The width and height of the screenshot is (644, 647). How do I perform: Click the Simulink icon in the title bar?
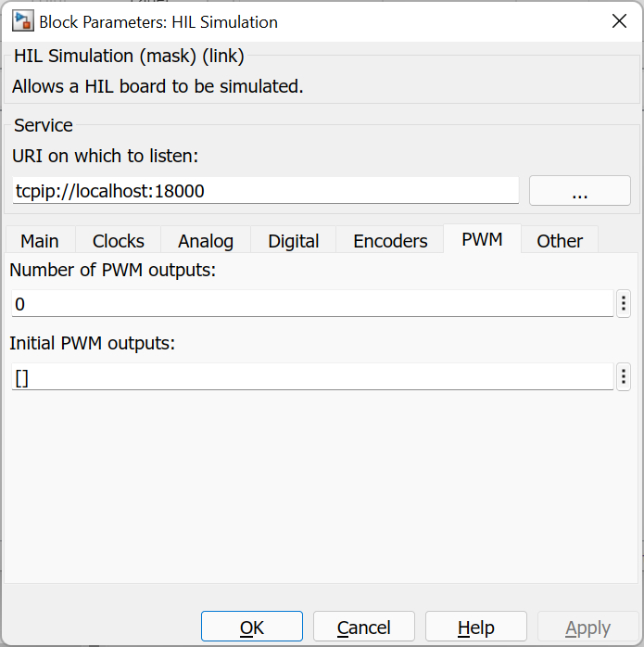pyautogui.click(x=20, y=21)
